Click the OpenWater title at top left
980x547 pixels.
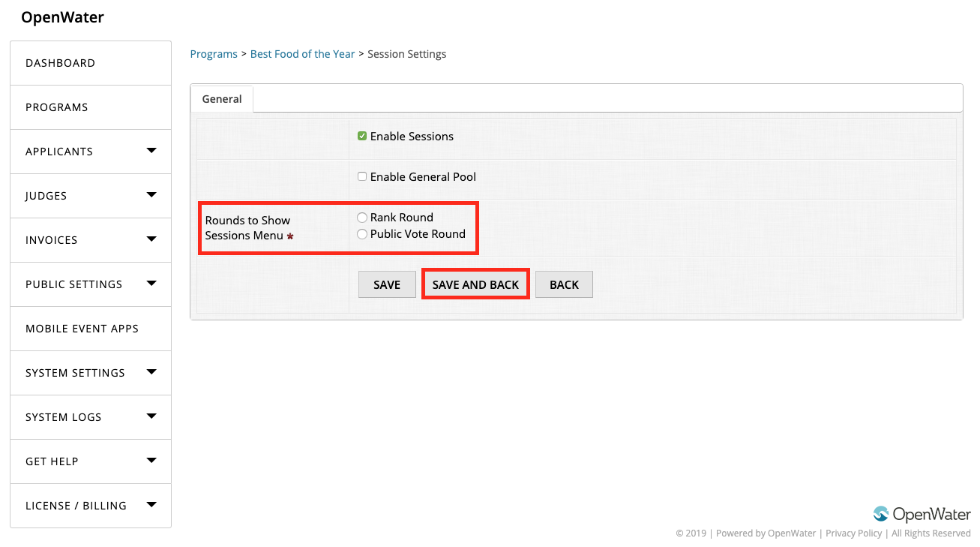(62, 17)
